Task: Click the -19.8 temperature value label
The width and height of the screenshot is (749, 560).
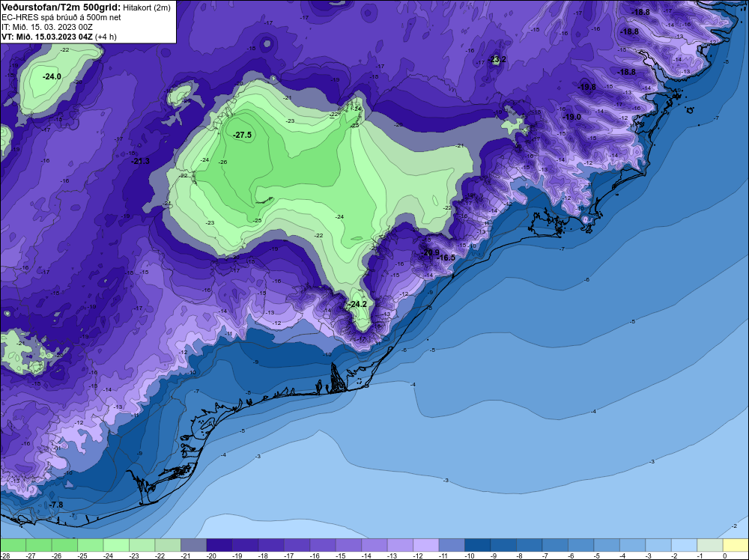Action: point(586,87)
